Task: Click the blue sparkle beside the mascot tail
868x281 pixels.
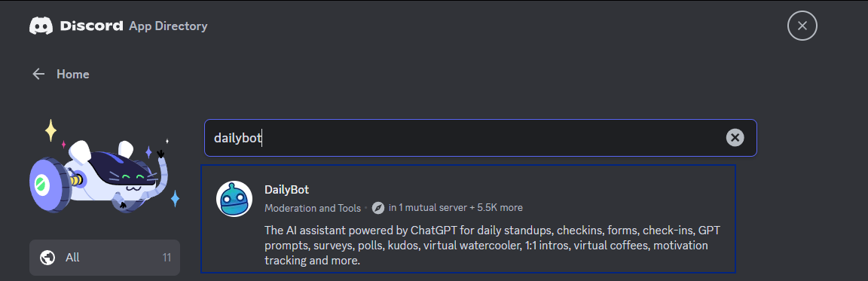Action: click(175, 198)
